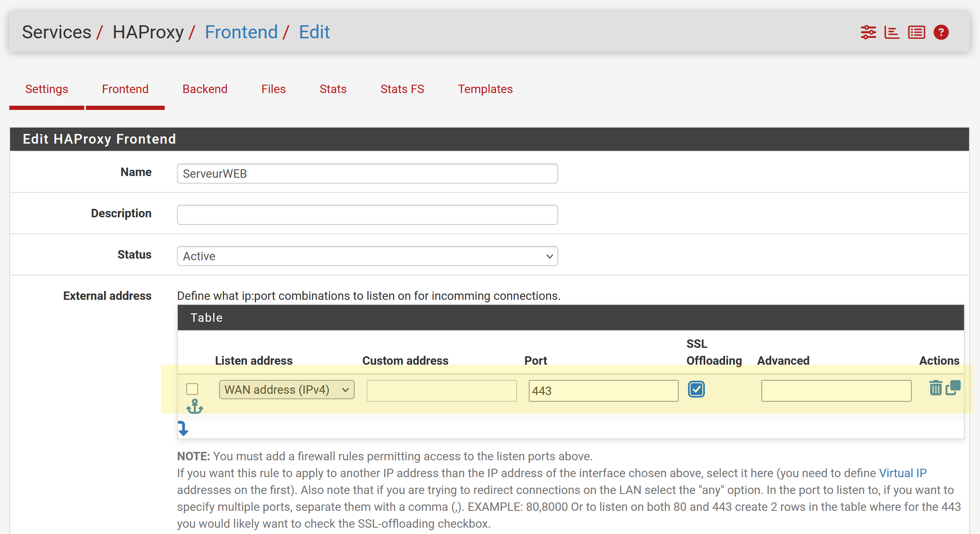Open the related settings sliders icon
The height and width of the screenshot is (534, 980).
click(868, 32)
